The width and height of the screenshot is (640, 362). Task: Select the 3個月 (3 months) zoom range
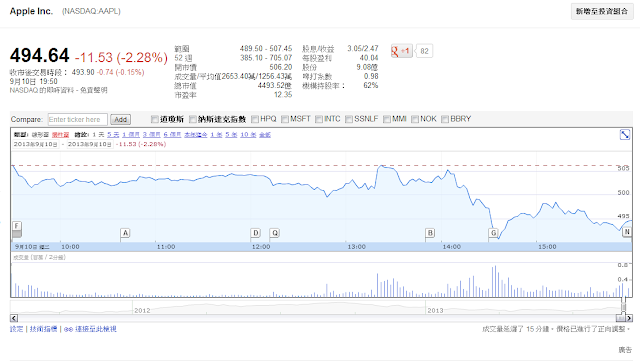pyautogui.click(x=151, y=135)
